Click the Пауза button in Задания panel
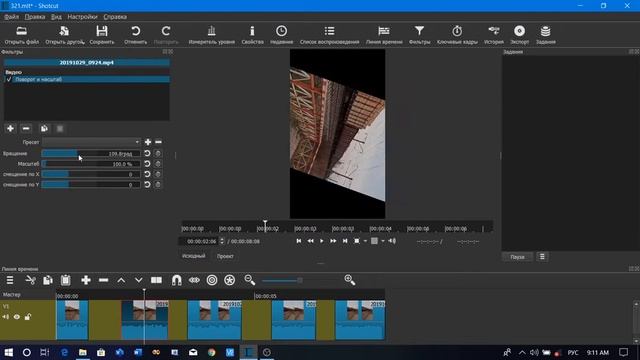 [x=517, y=257]
